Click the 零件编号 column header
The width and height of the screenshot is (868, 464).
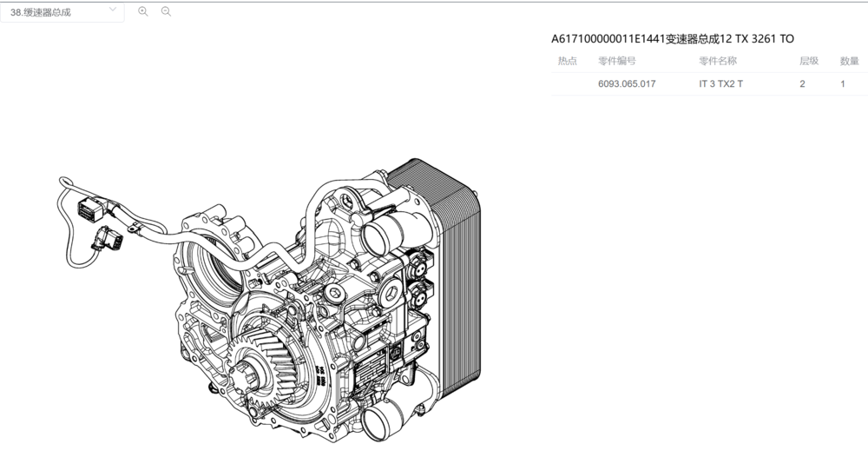(x=617, y=61)
